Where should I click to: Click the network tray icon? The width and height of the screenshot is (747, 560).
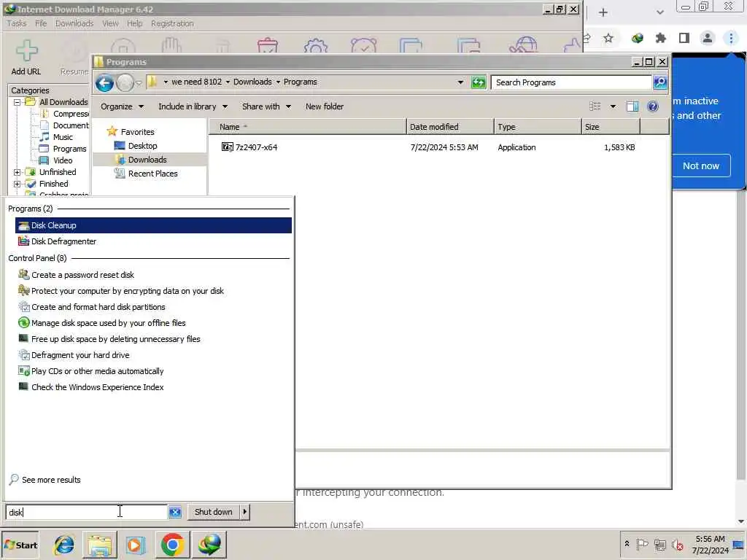[x=659, y=544]
